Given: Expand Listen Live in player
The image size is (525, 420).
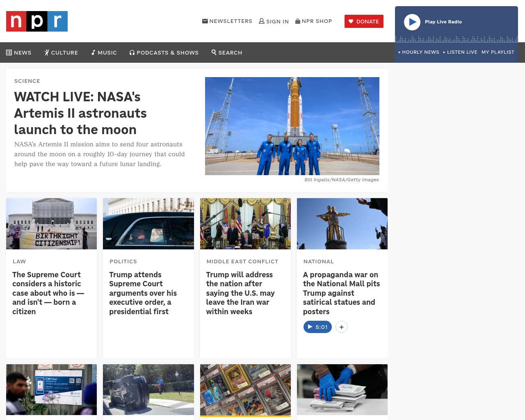Looking at the screenshot, I should point(460,52).
